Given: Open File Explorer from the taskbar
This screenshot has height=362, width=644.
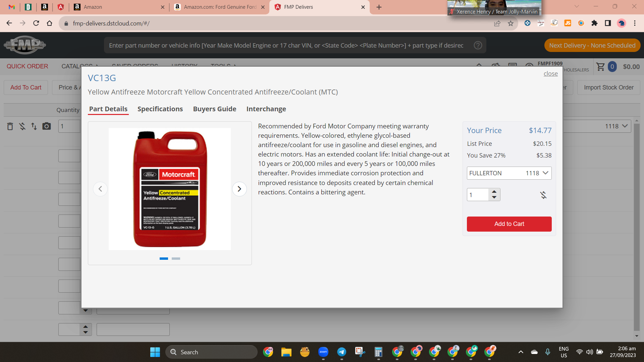Looking at the screenshot, I should [x=286, y=352].
